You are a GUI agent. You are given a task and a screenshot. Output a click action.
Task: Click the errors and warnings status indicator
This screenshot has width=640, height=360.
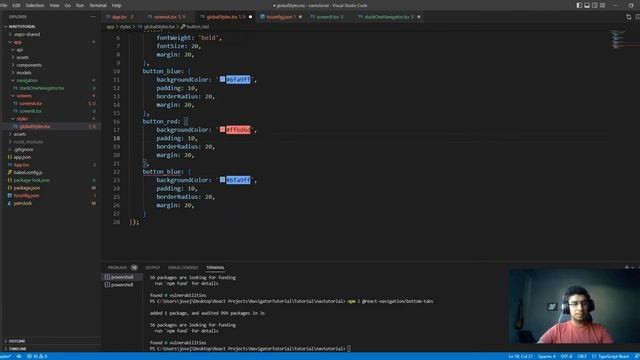(x=37, y=356)
